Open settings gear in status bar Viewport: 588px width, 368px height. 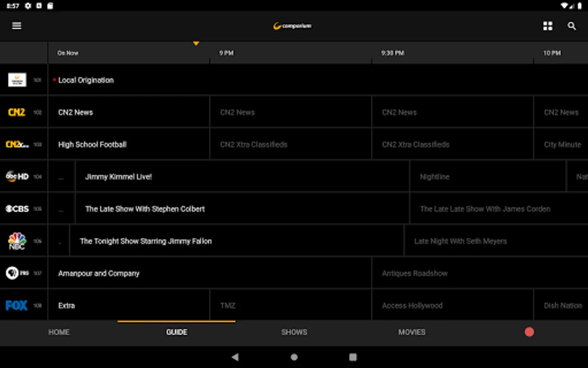pos(28,6)
